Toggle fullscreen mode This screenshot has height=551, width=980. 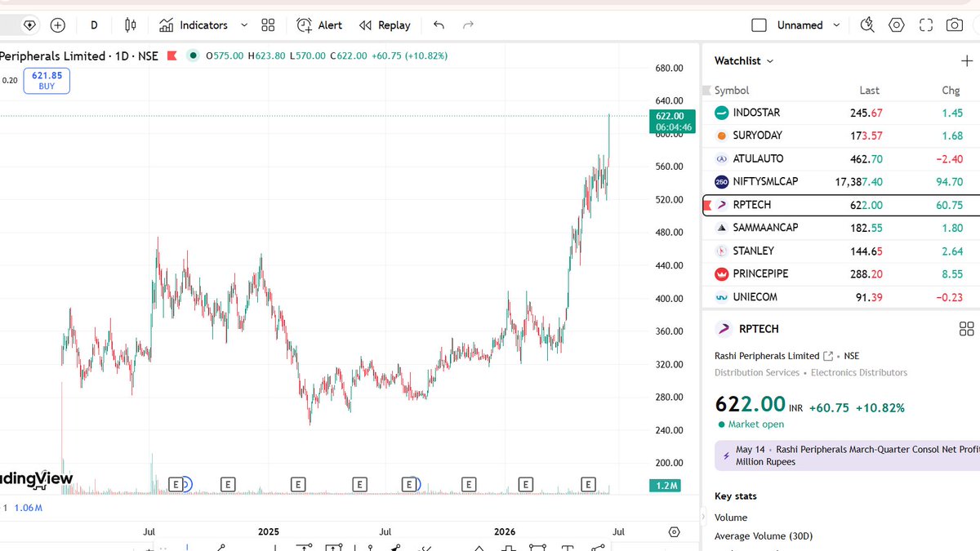pyautogui.click(x=925, y=25)
